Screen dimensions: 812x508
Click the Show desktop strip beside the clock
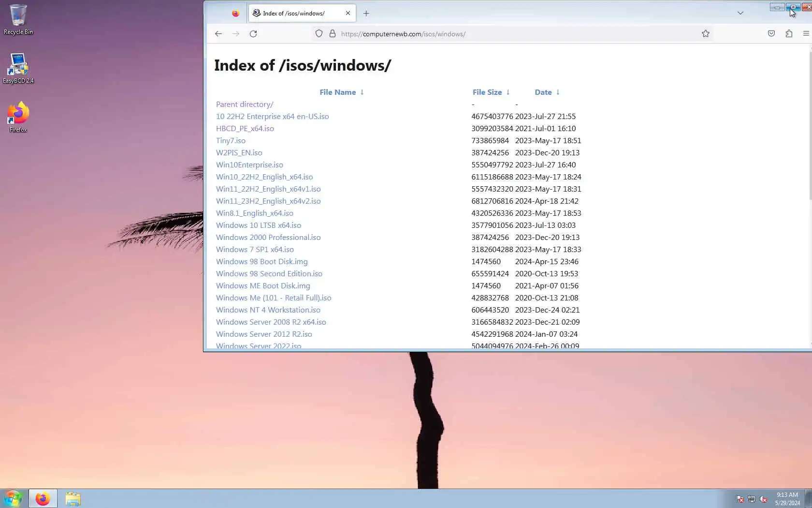[809, 499]
